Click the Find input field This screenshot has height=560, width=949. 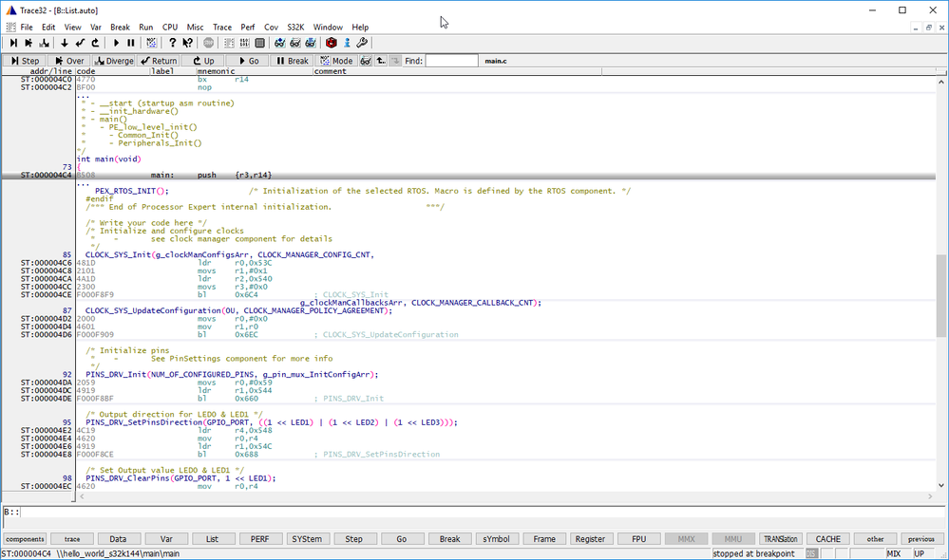click(451, 61)
